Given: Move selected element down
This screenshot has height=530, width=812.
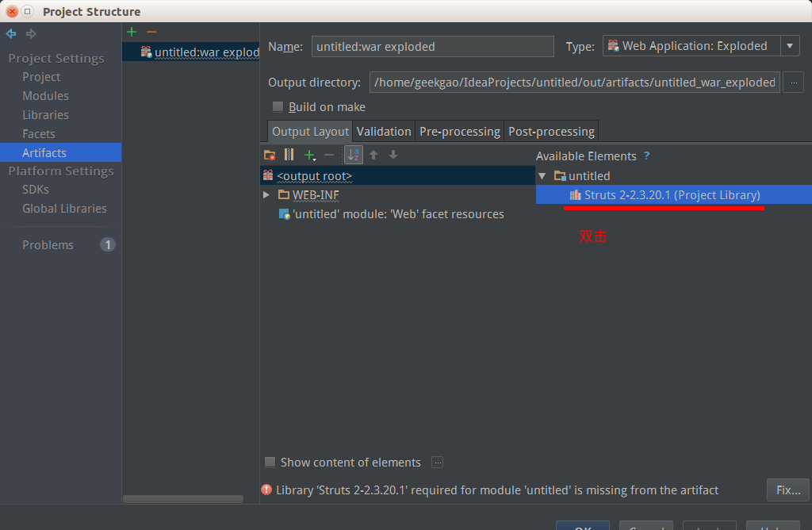Looking at the screenshot, I should (393, 155).
